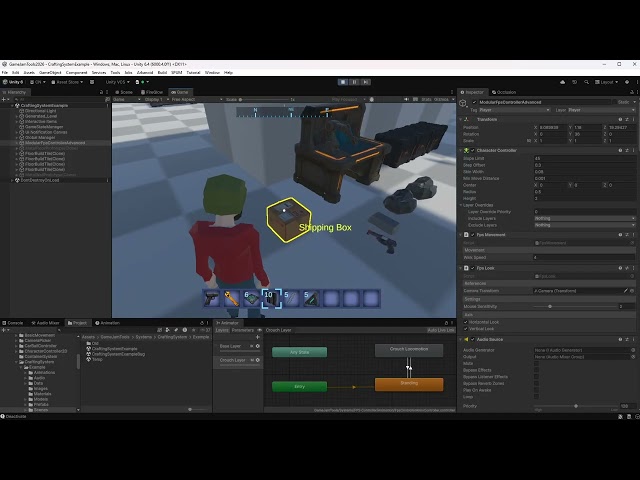Screen dimensions: 640x480
Task: Open Audio Source presets icon
Action: 627,339
